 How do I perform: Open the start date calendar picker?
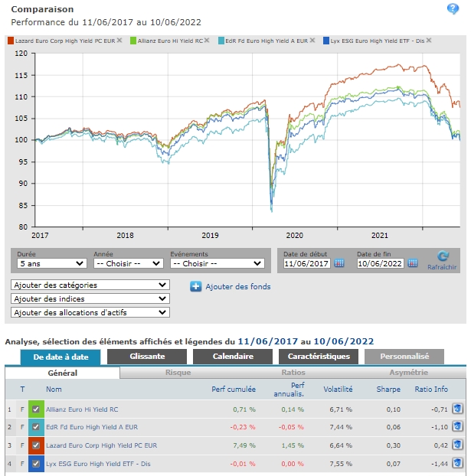(x=339, y=263)
